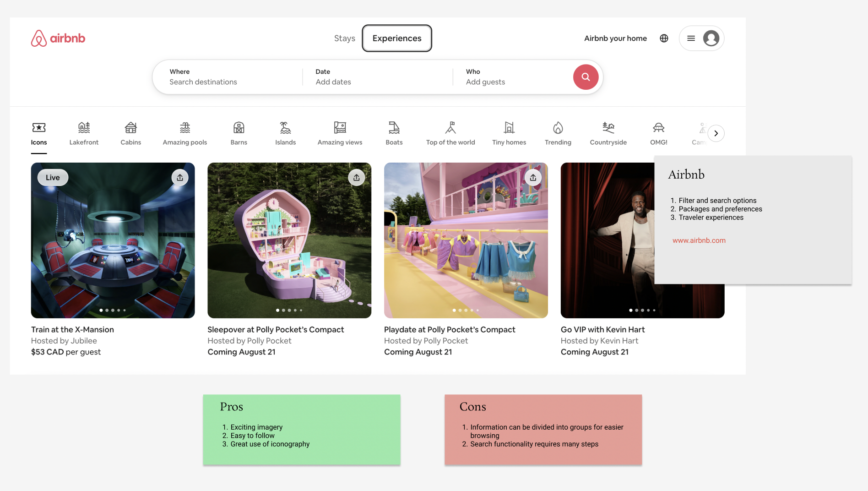868x491 pixels.
Task: Select the Icons category icon
Action: 39,127
